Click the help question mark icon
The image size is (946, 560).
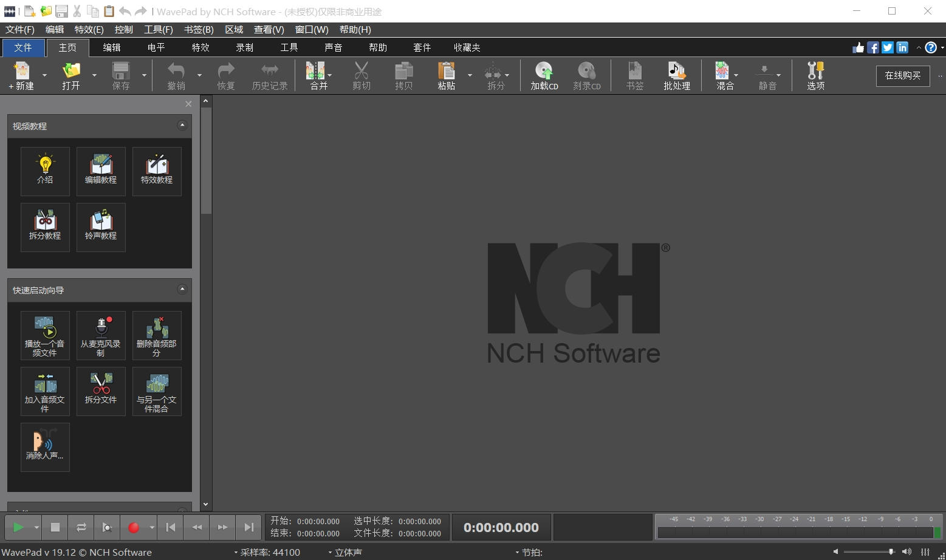[930, 47]
